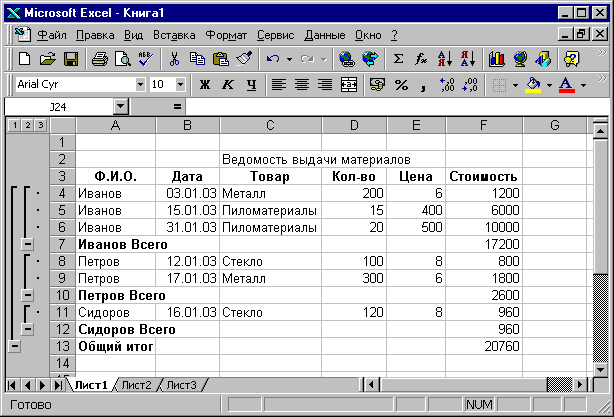Apply currency style icon
This screenshot has width=614, height=417.
tap(377, 85)
